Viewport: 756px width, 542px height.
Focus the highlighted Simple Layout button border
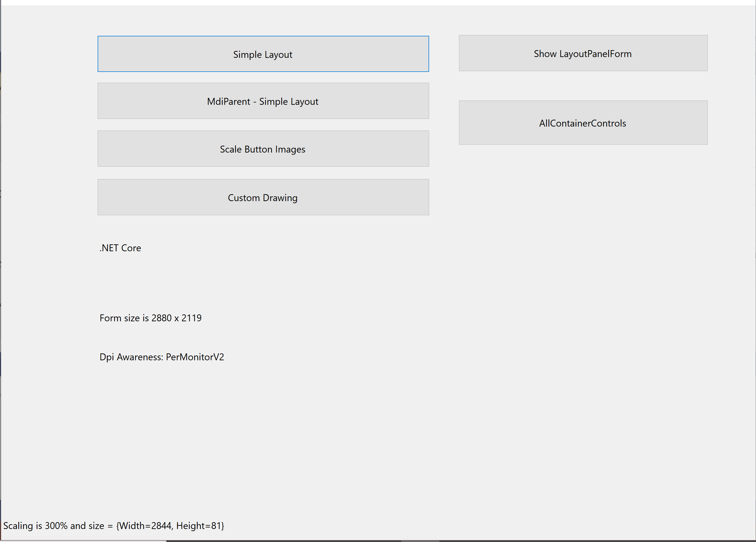[263, 37]
